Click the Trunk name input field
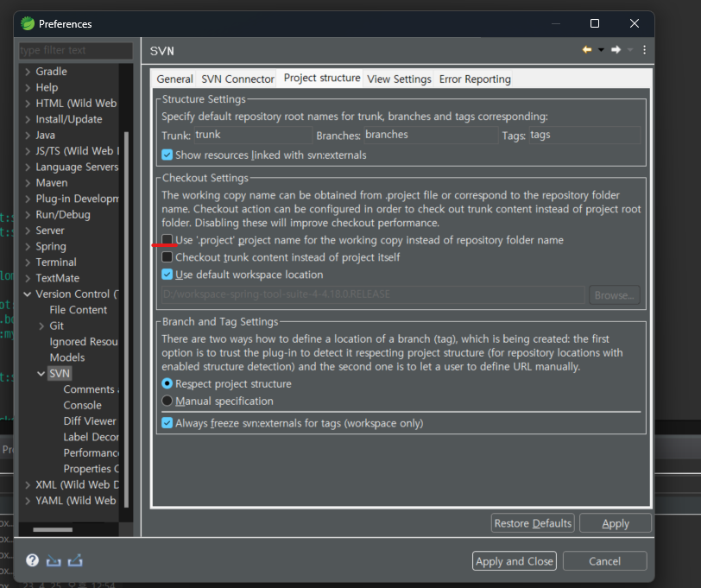 point(253,135)
